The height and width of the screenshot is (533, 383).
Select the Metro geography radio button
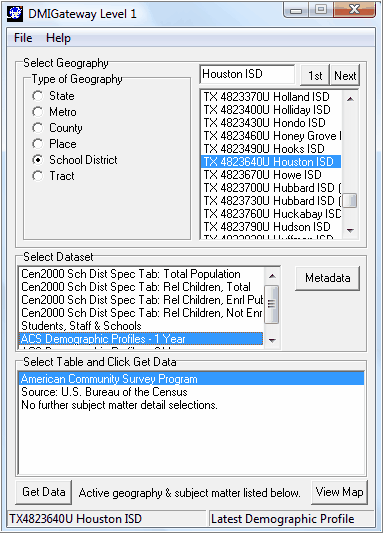click(38, 112)
